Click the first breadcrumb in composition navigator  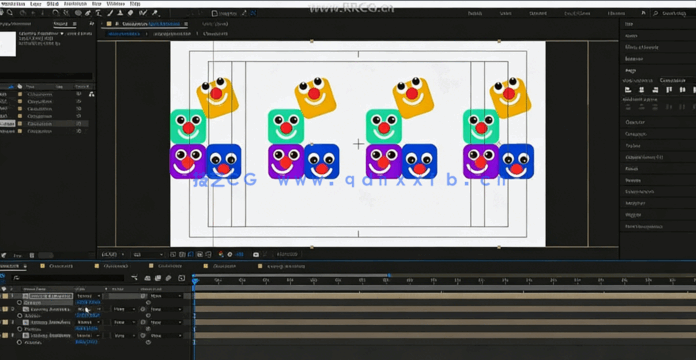[x=124, y=34]
